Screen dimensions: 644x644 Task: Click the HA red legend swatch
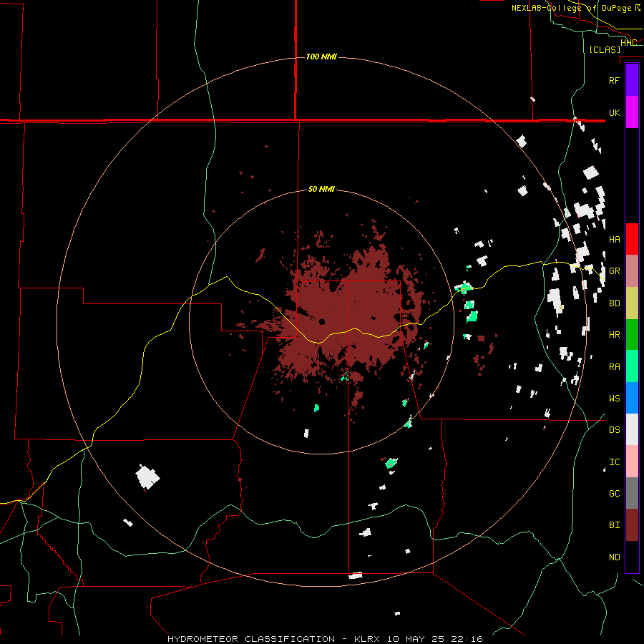coord(632,239)
